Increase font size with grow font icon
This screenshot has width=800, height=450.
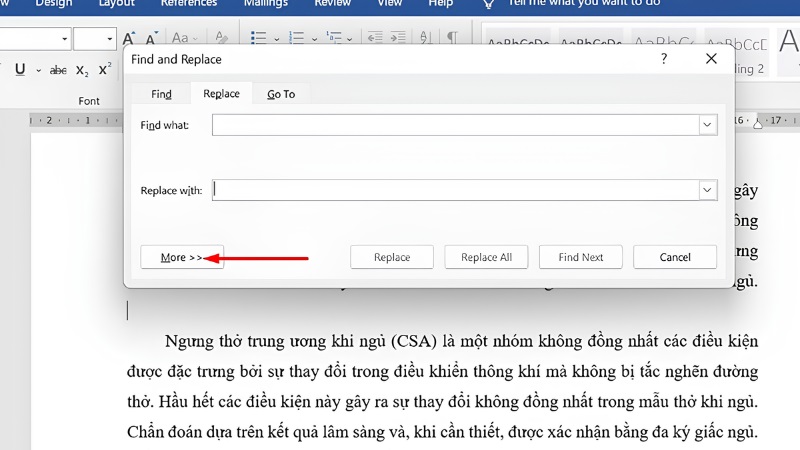[129, 38]
